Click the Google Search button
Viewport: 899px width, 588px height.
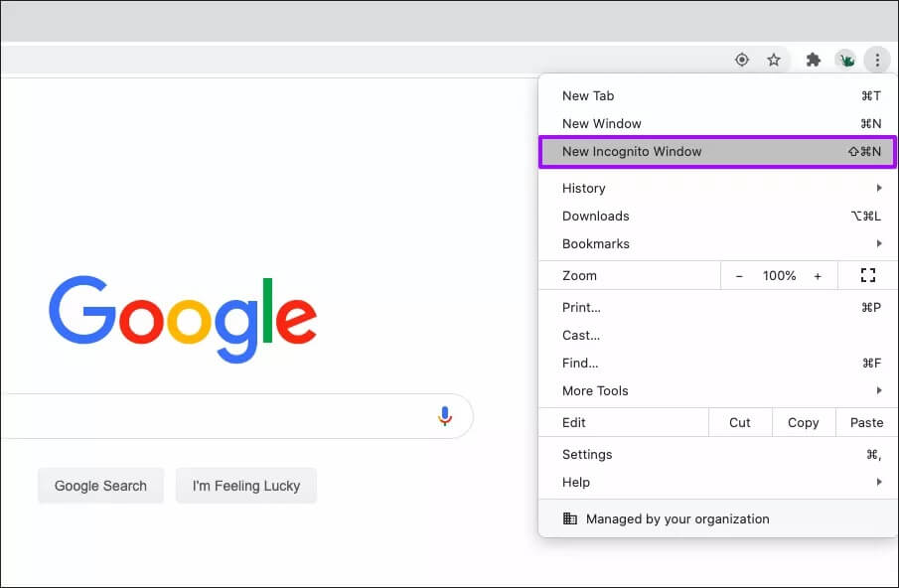(101, 486)
